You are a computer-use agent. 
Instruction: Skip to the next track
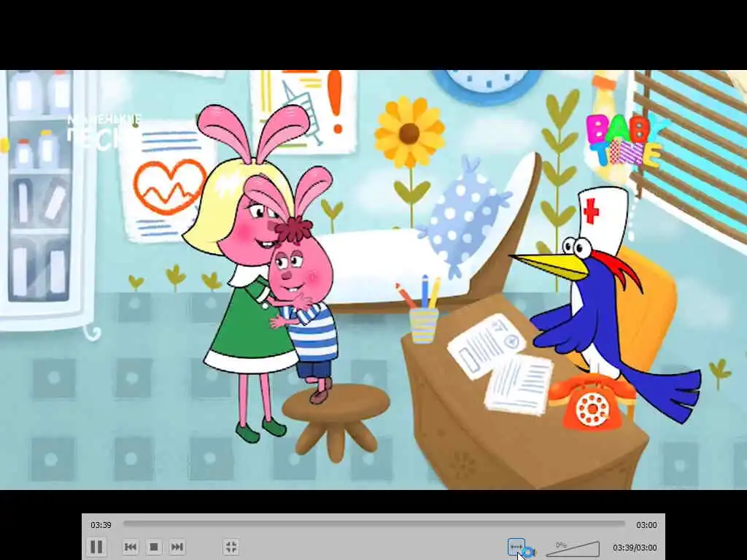pos(177,547)
